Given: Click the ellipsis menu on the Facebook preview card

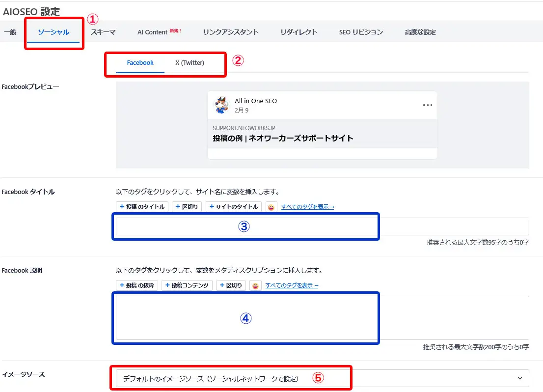Looking at the screenshot, I should point(427,105).
